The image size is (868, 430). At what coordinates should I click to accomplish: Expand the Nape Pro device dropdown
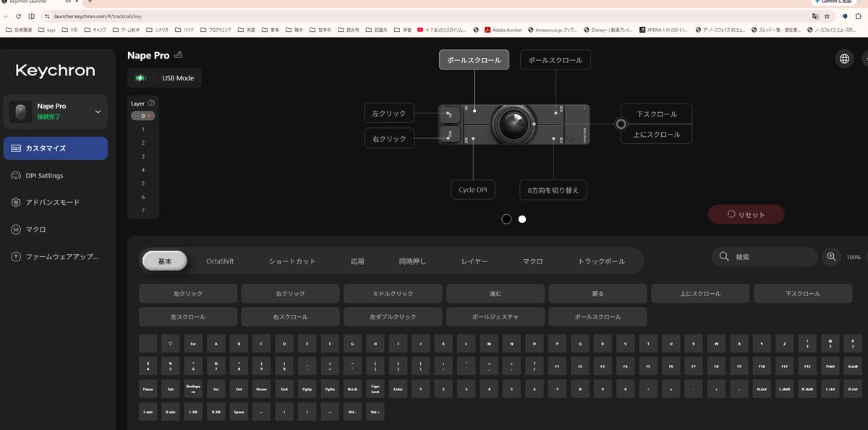[98, 111]
